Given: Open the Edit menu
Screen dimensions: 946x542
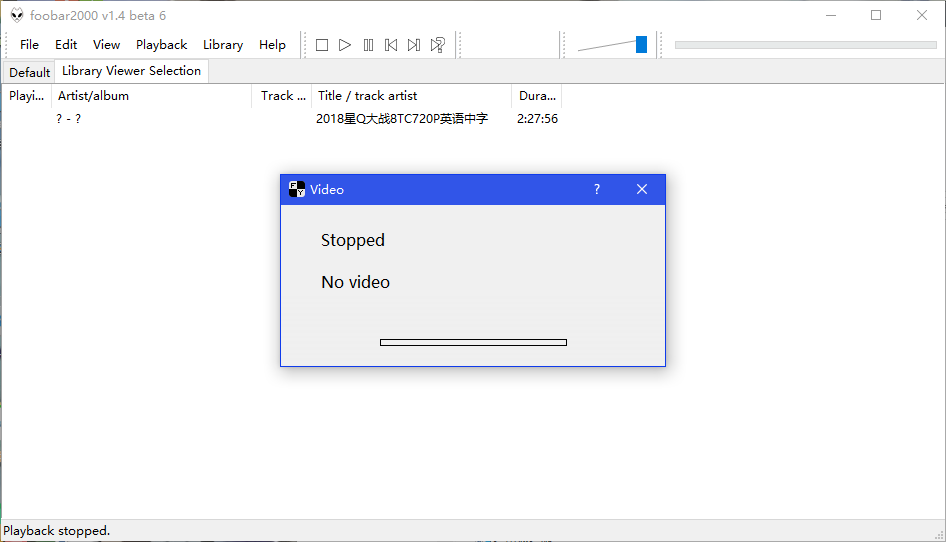Looking at the screenshot, I should click(x=66, y=45).
